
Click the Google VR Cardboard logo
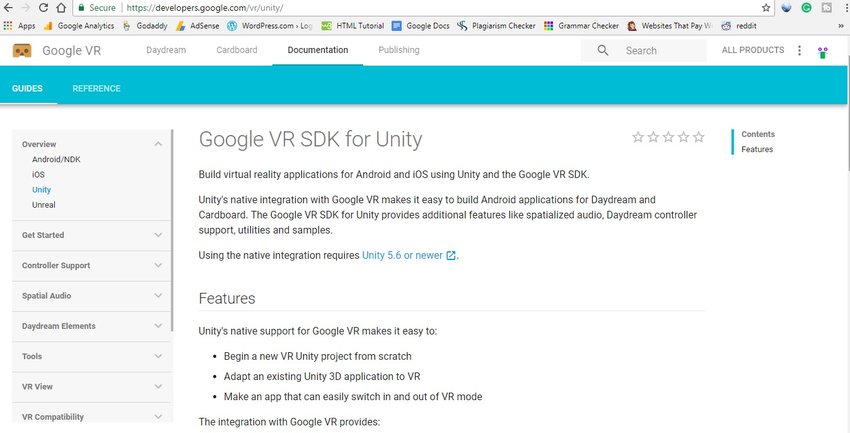[22, 50]
